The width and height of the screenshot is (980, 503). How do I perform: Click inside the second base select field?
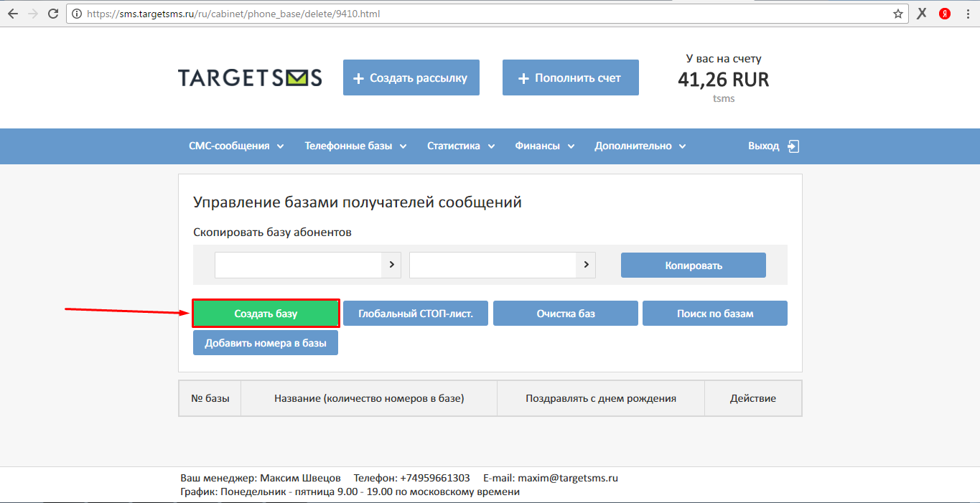(493, 265)
